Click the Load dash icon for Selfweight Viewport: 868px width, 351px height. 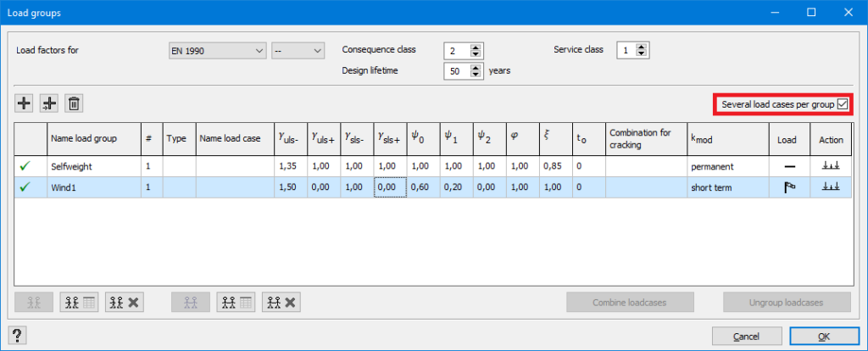789,166
